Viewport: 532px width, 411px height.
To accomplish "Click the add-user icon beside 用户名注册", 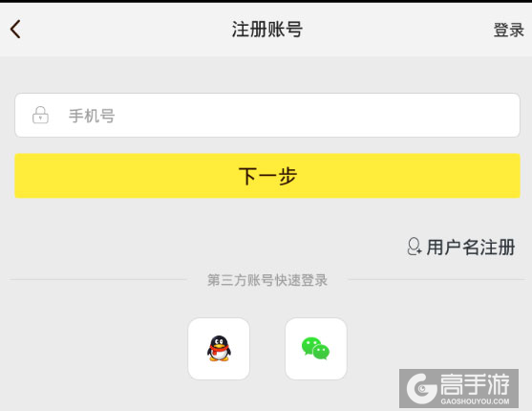I will point(415,247).
